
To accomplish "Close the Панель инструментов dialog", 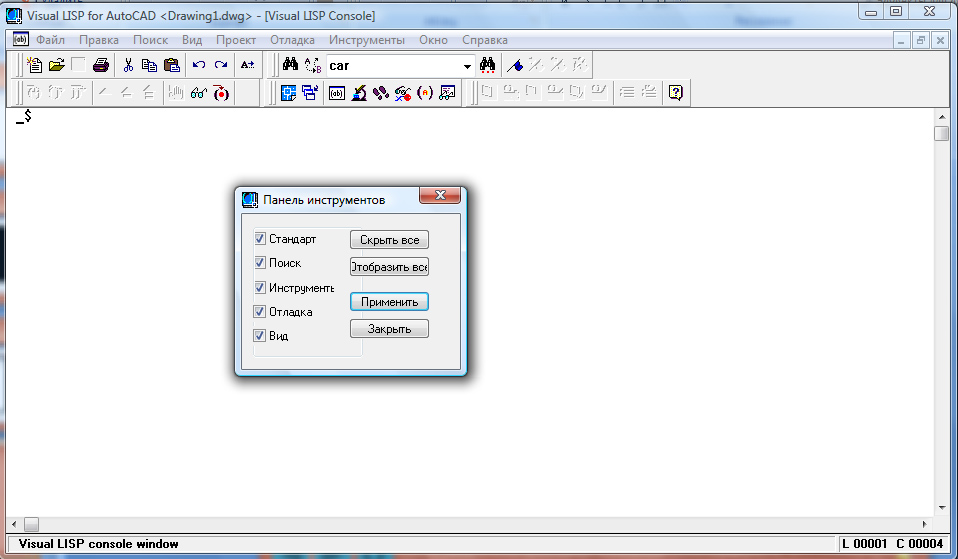I will tap(440, 195).
